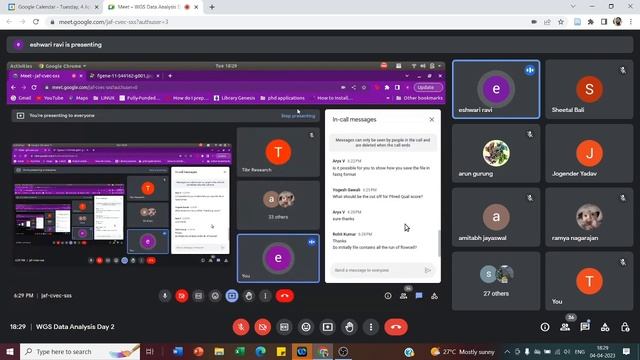Click the Type here to search box
This screenshot has width=640, height=360.
pos(80,351)
